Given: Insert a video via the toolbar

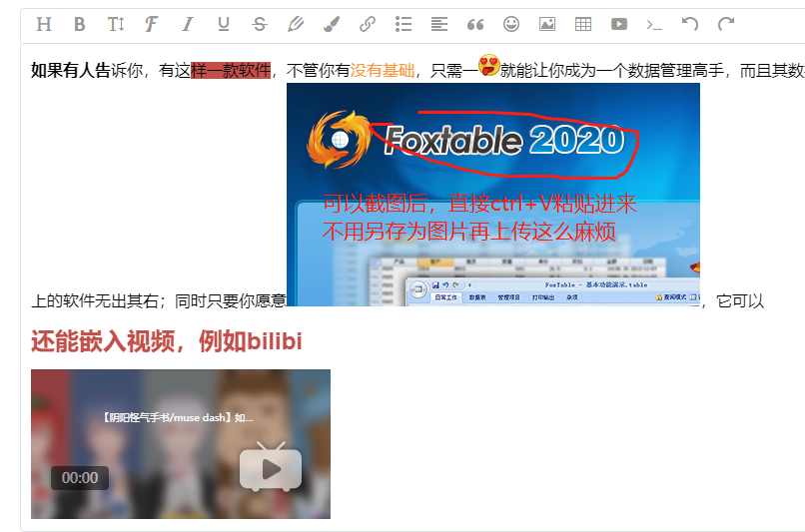Looking at the screenshot, I should pyautogui.click(x=619, y=24).
